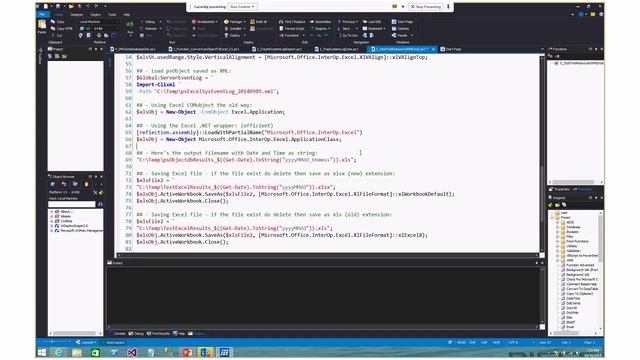
Task: Click Stop Presenting button
Action: (426, 7)
